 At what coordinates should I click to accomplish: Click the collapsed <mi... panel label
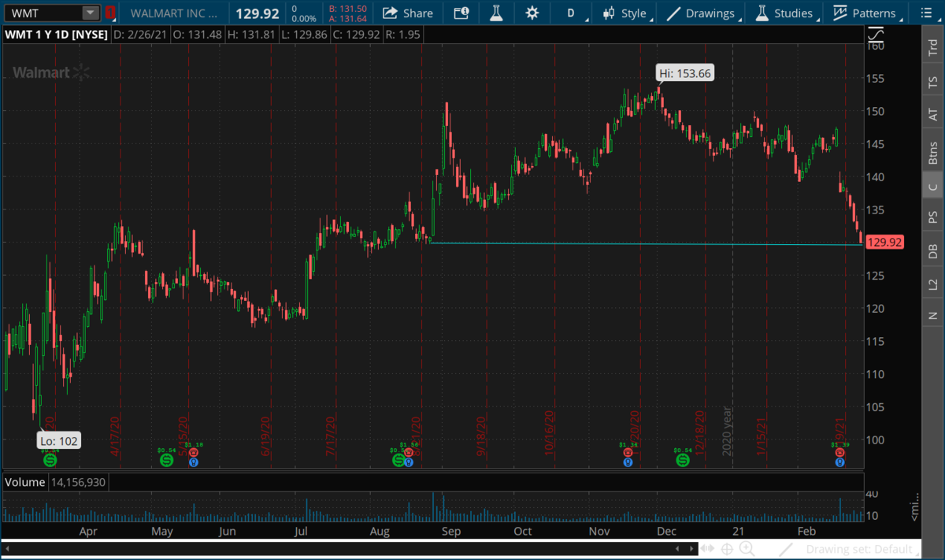[915, 509]
